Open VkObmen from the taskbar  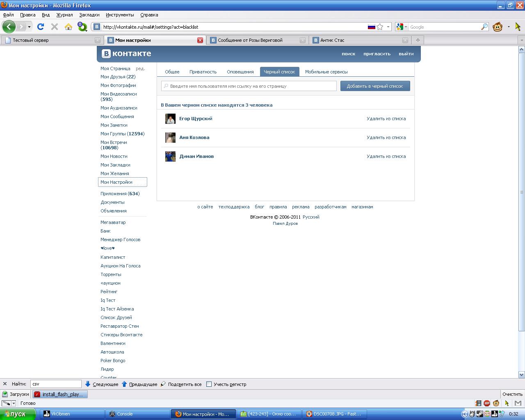[72, 414]
